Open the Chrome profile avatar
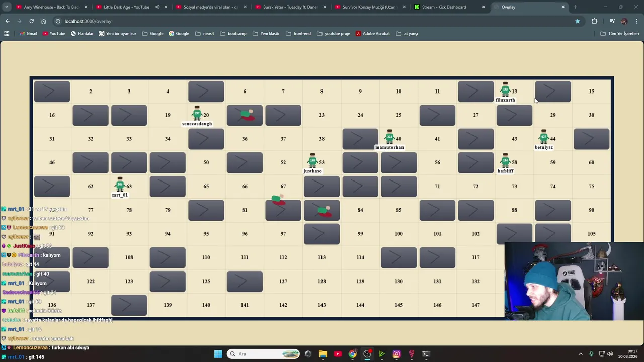Viewport: 644px width, 362px height. 624,21
